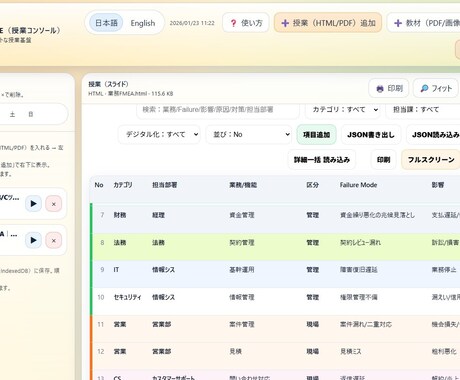The image size is (460, 380).
Task: Click the 担当部署 column header
Action: pos(165,185)
